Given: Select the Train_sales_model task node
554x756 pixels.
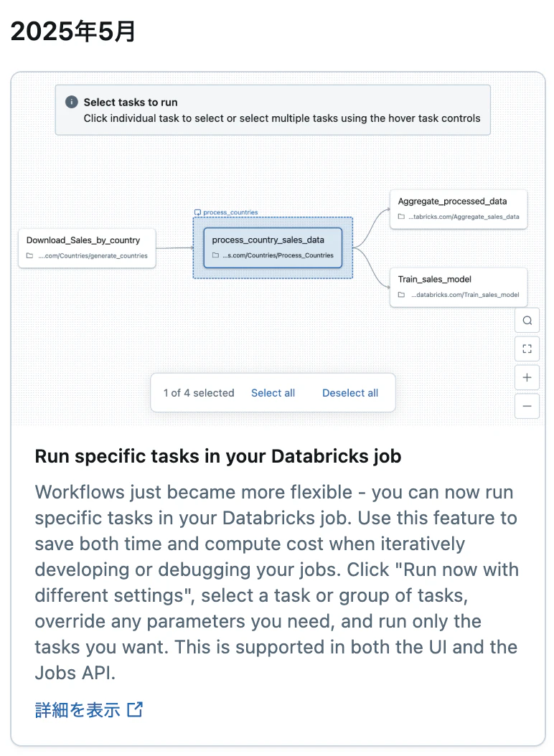Looking at the screenshot, I should point(459,288).
